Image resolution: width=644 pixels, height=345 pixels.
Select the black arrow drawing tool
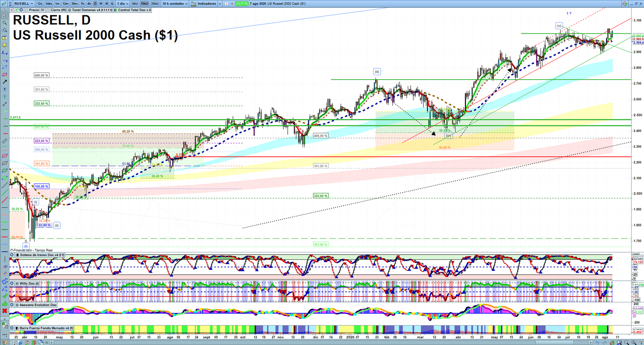point(5,82)
